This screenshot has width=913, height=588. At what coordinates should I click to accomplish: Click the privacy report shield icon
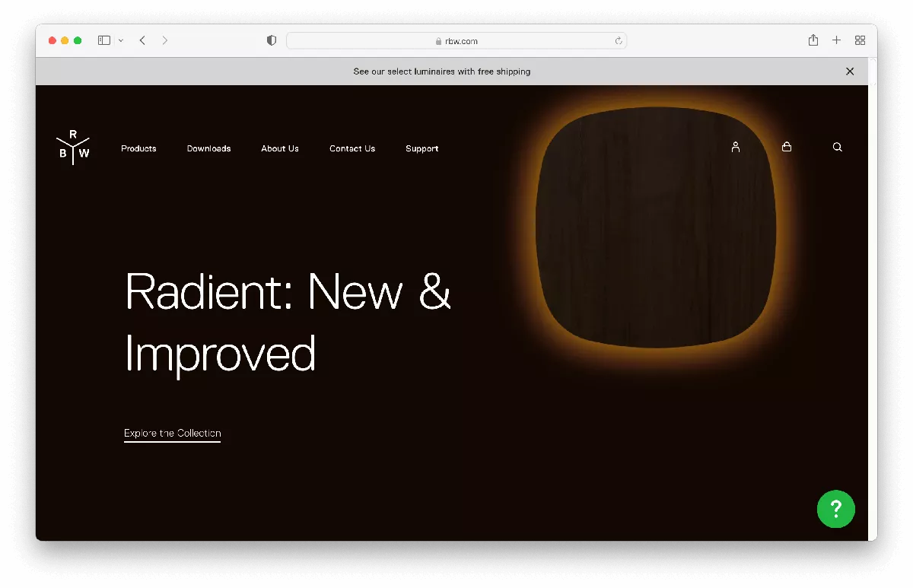(x=272, y=40)
